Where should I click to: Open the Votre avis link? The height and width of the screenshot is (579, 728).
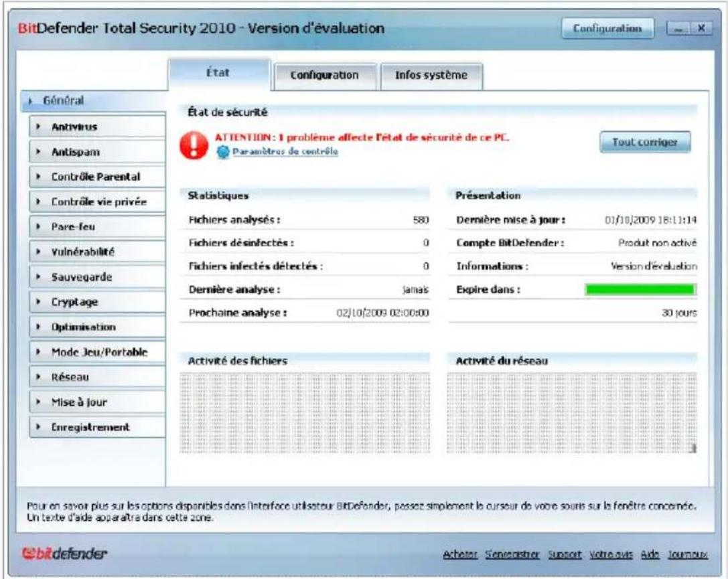pyautogui.click(x=611, y=554)
